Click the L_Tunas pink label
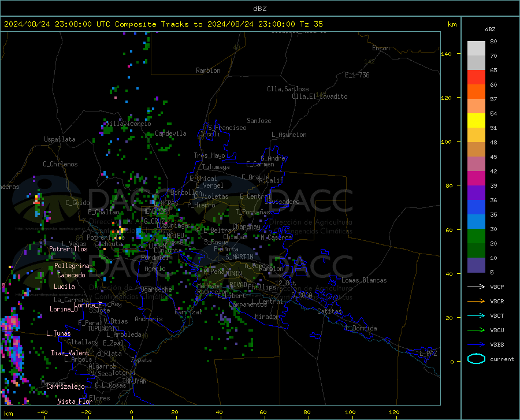520x420 pixels. pos(58,333)
